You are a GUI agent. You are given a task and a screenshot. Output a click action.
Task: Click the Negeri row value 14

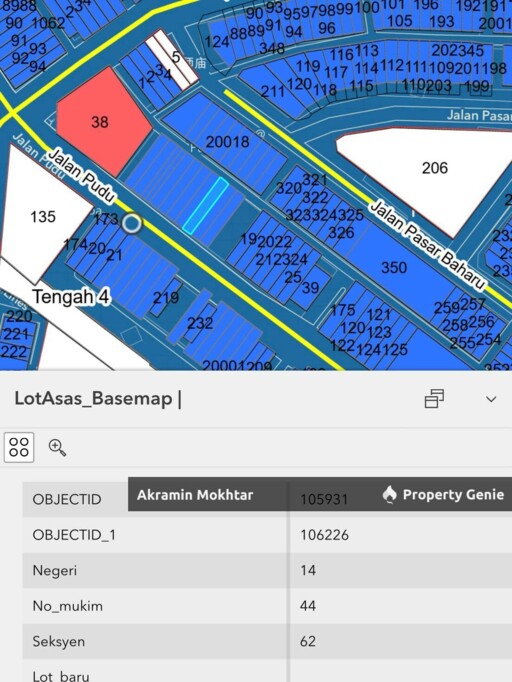(x=308, y=570)
